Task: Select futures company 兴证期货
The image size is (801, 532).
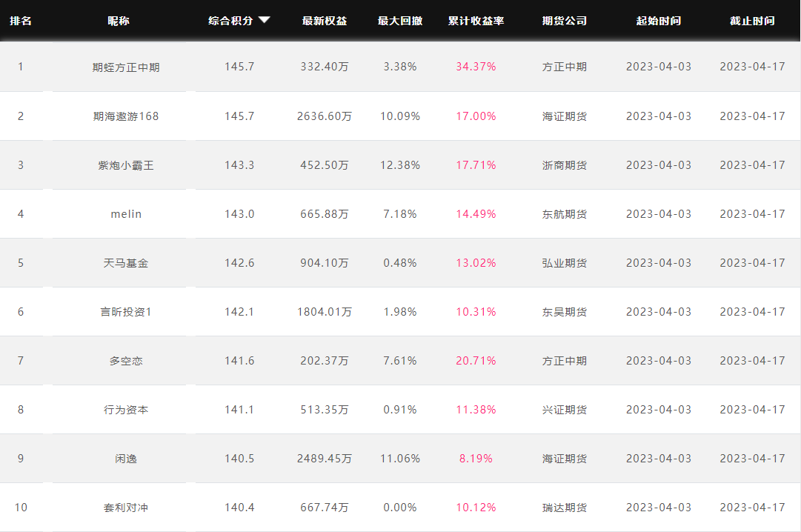Action: (565, 410)
